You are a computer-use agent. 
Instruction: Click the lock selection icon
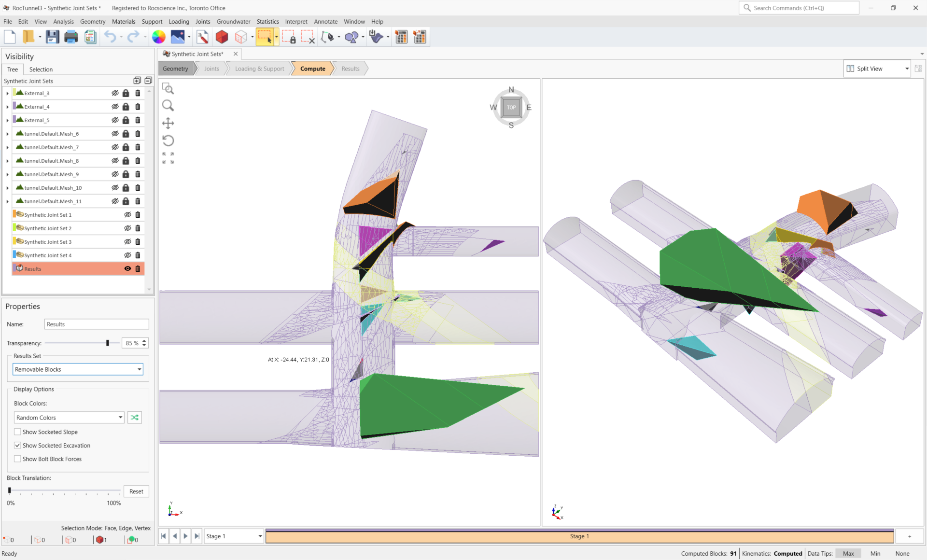click(289, 37)
